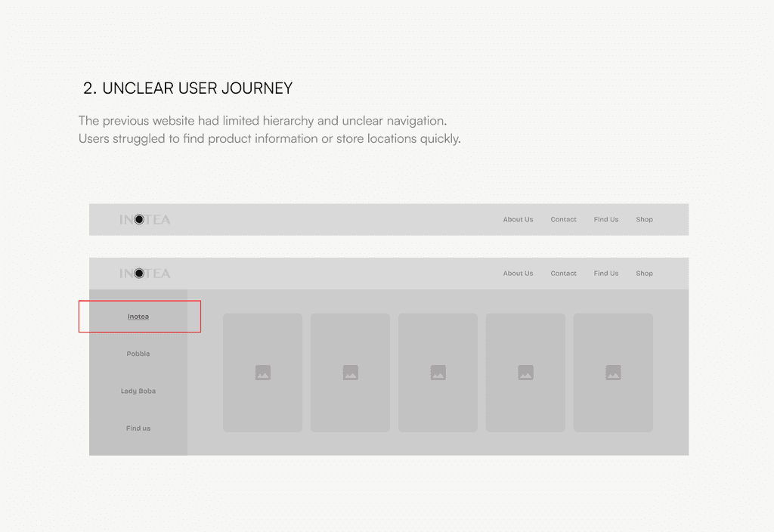Open Contact in the upper navigation bar
Screen dimensions: 774x532
point(563,220)
